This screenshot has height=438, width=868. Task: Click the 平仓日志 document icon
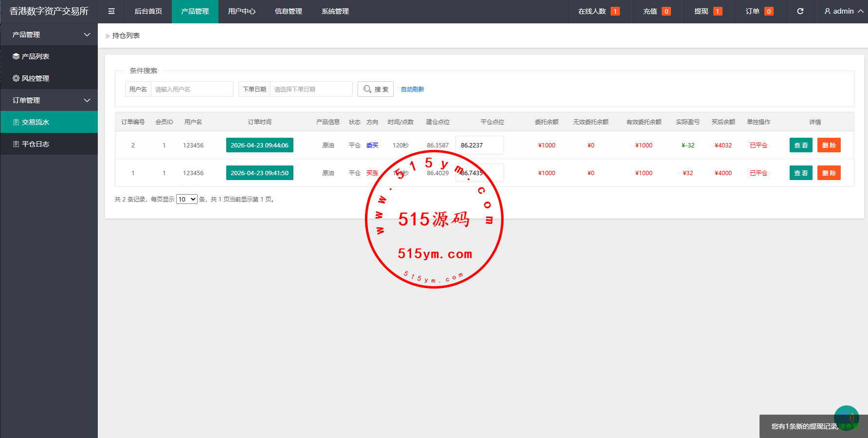tap(16, 144)
